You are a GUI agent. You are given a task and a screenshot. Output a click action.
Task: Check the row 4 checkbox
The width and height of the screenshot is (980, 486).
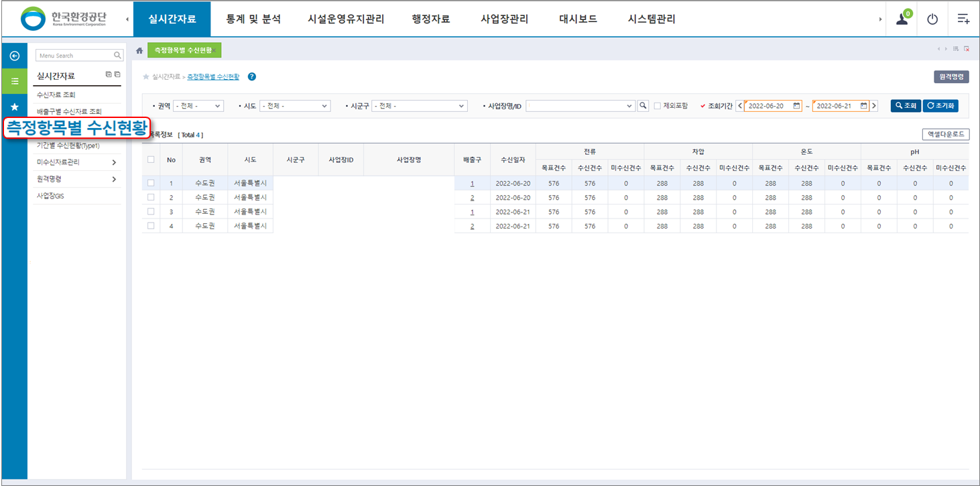(x=151, y=226)
